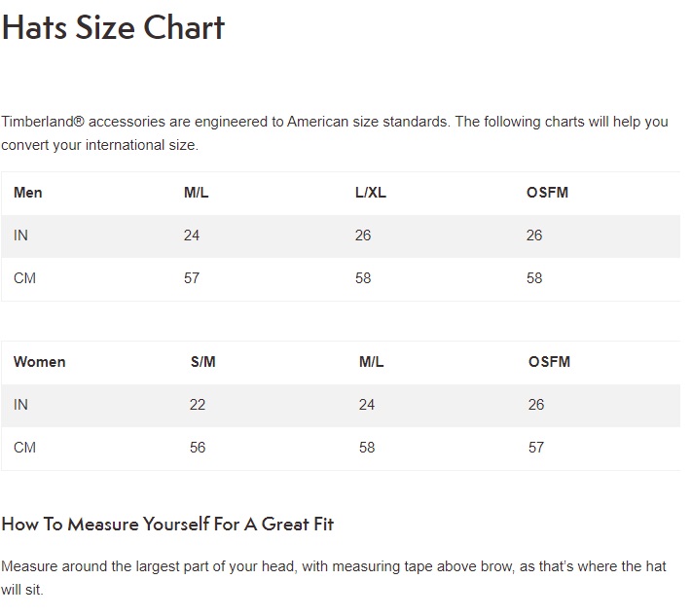Select the M/L column header in Women table
This screenshot has height=616, width=692.
click(x=372, y=362)
